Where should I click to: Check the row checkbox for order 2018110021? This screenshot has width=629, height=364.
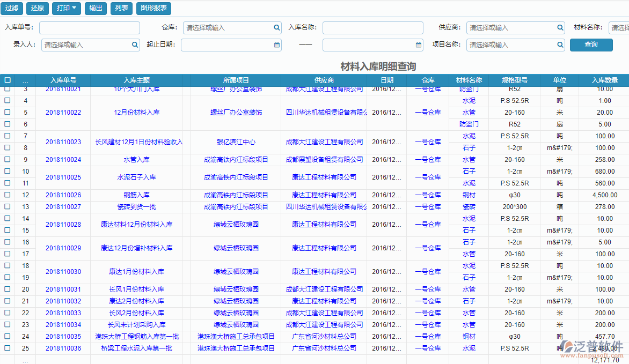click(8, 88)
